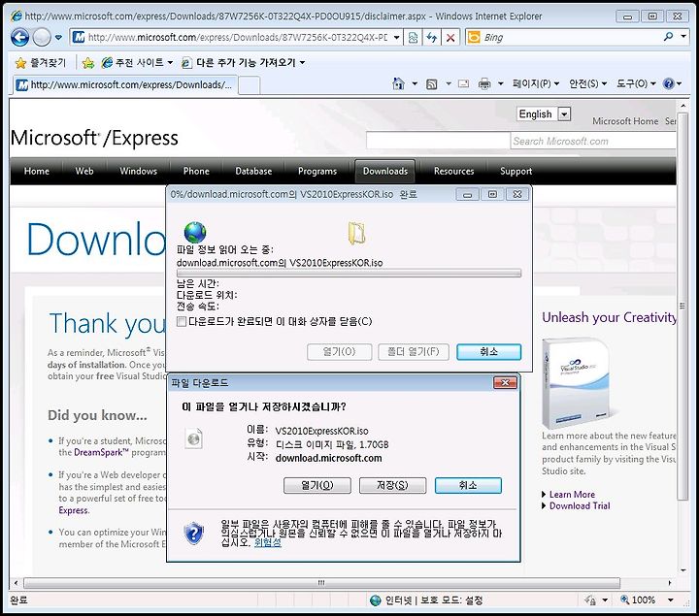The image size is (699, 616).
Task: Click Visual Studio 2010 box image
Action: coord(577,383)
